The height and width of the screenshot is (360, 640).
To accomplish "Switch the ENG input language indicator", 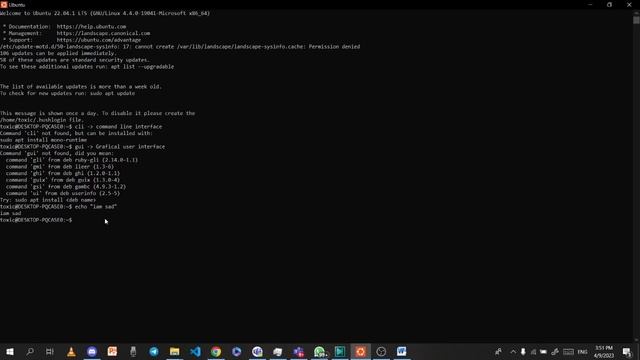I will (582, 351).
